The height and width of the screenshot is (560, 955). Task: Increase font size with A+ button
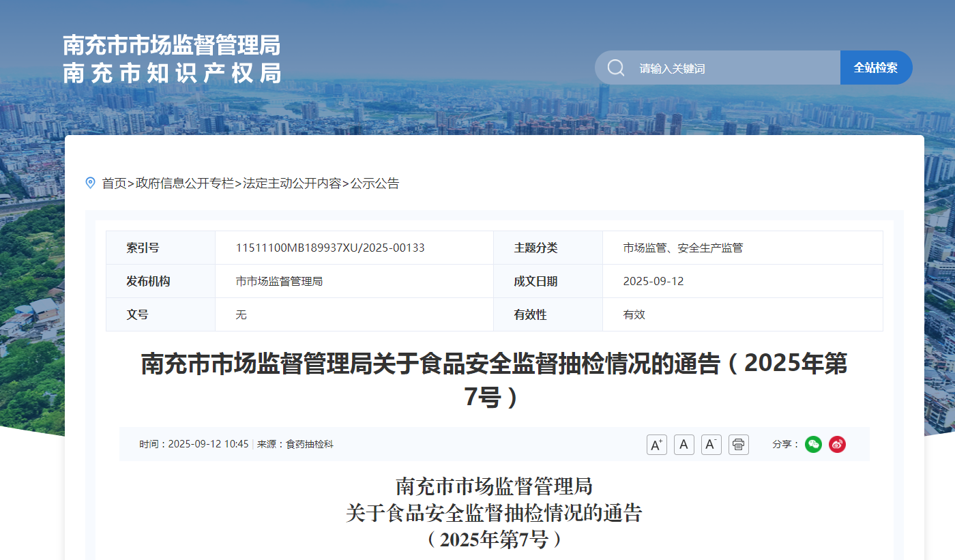[657, 445]
